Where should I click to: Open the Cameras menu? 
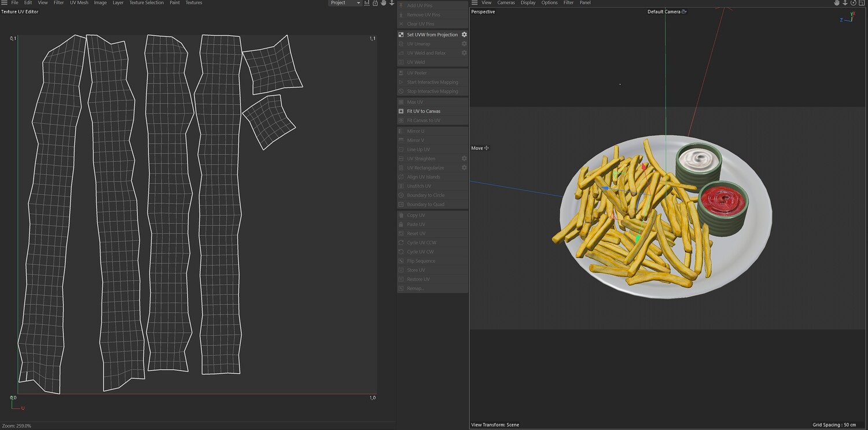click(506, 3)
